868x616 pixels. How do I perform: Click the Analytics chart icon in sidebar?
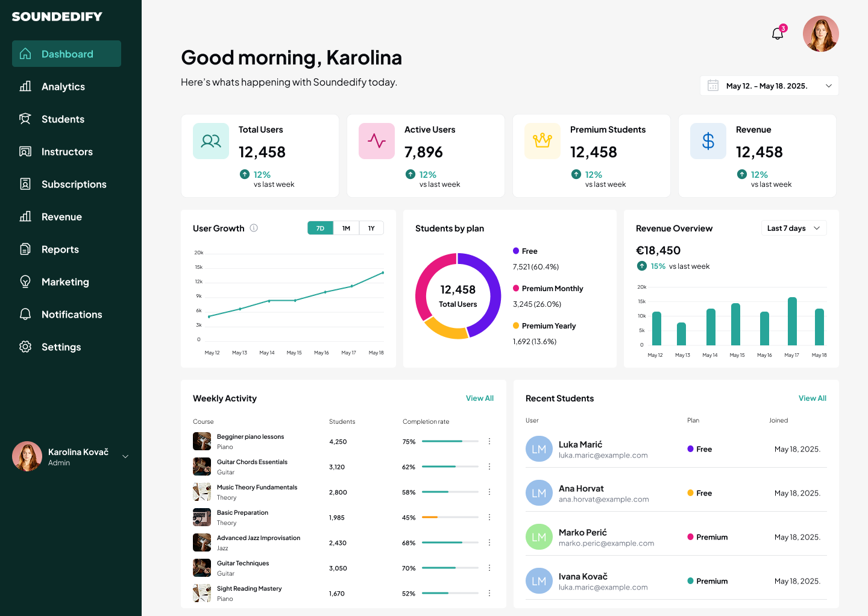click(25, 86)
